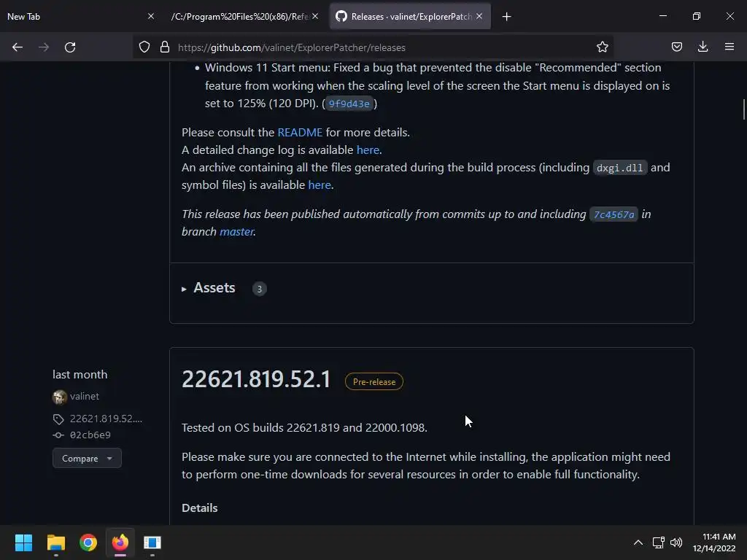Open the Firefox application menu
The image size is (747, 560).
(x=729, y=47)
